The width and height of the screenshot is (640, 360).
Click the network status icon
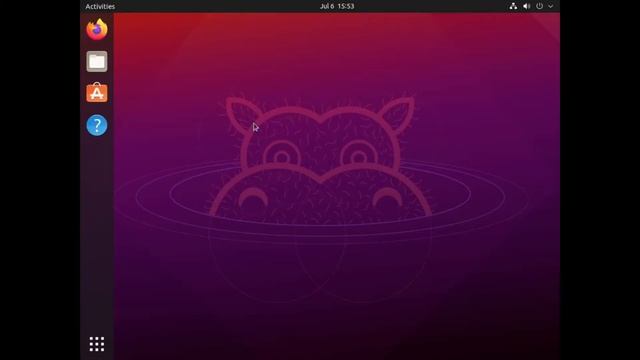pyautogui.click(x=513, y=6)
